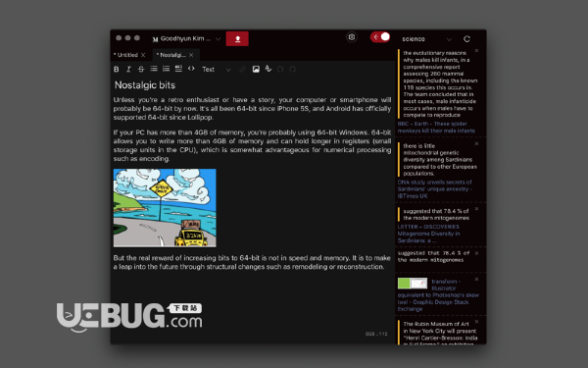This screenshot has height=368, width=588.
Task: Open settings via the gear icon
Action: [352, 37]
